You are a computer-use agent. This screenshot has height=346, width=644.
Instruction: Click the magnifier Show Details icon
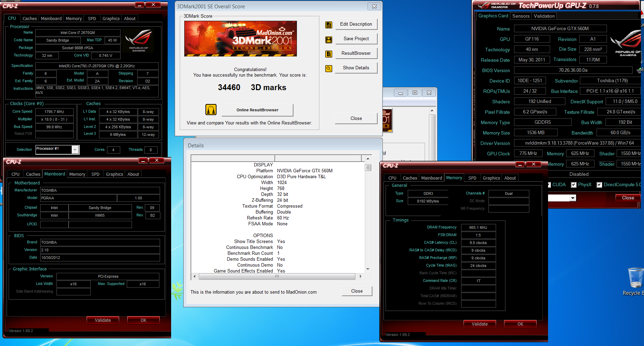pos(329,69)
